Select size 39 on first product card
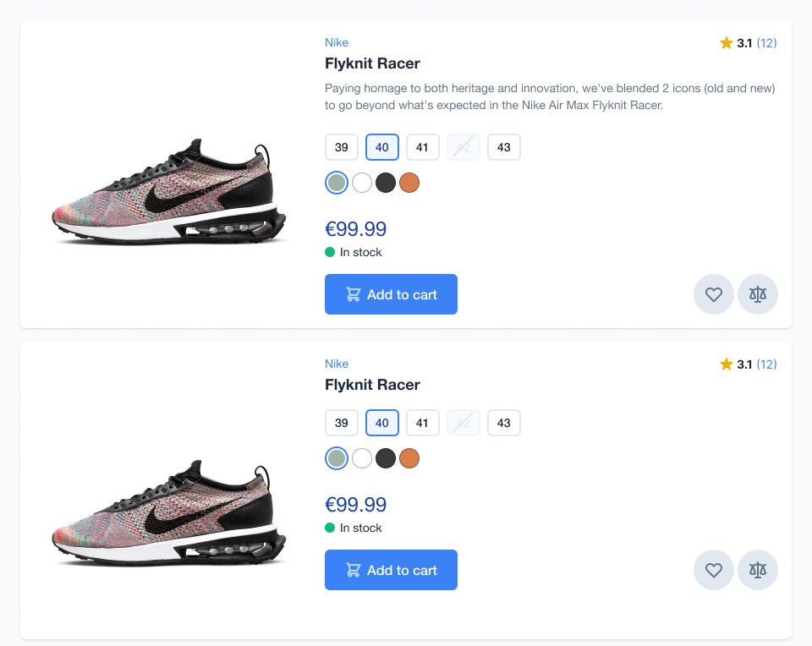 tap(341, 147)
